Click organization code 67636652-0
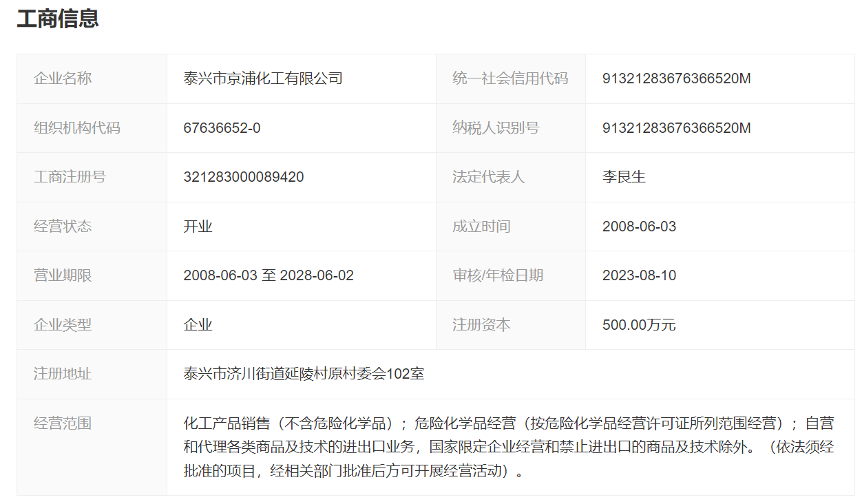The image size is (862, 504). coord(222,128)
